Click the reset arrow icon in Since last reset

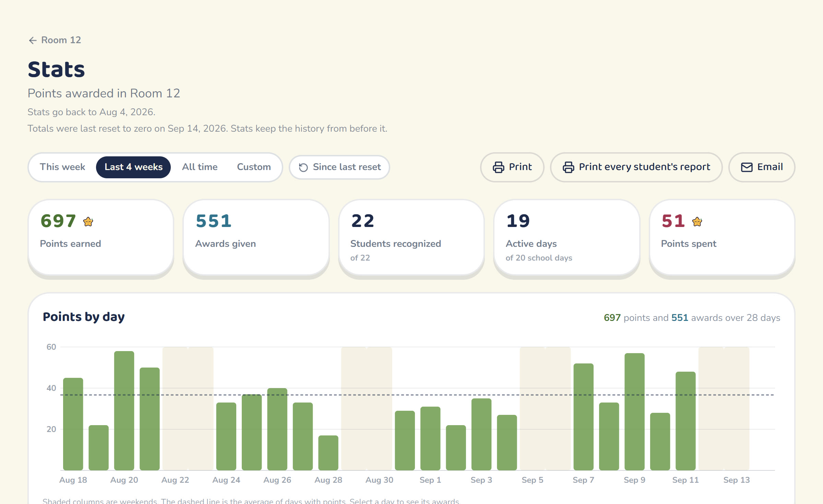pyautogui.click(x=303, y=167)
